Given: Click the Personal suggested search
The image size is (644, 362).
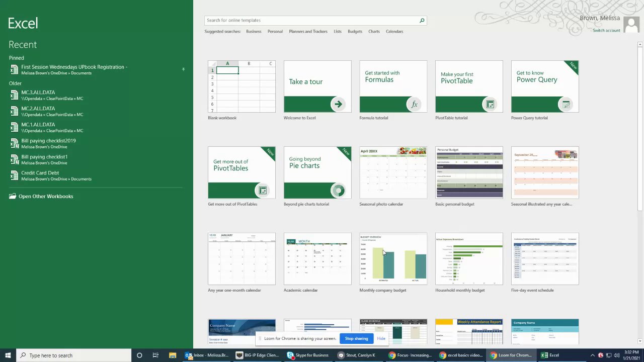Looking at the screenshot, I should [x=275, y=31].
